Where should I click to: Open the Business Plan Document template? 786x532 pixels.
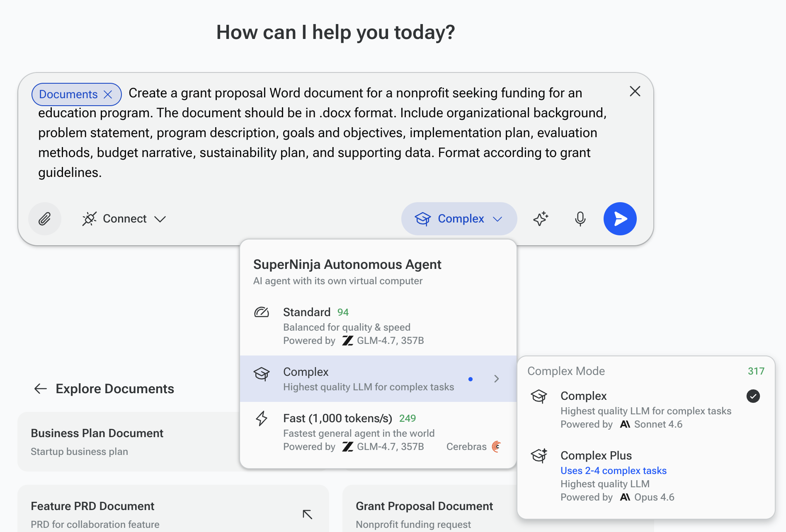click(x=129, y=442)
